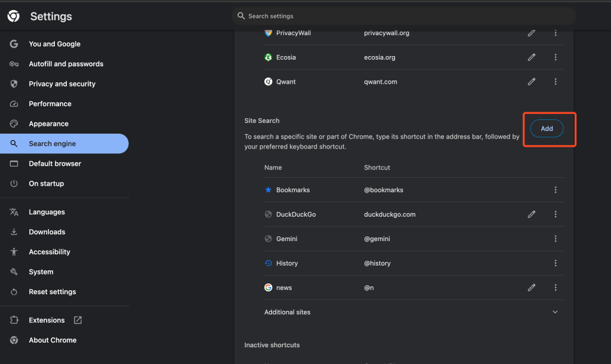Click the edit pencil for PrivacyWall
The width and height of the screenshot is (611, 364).
point(532,33)
